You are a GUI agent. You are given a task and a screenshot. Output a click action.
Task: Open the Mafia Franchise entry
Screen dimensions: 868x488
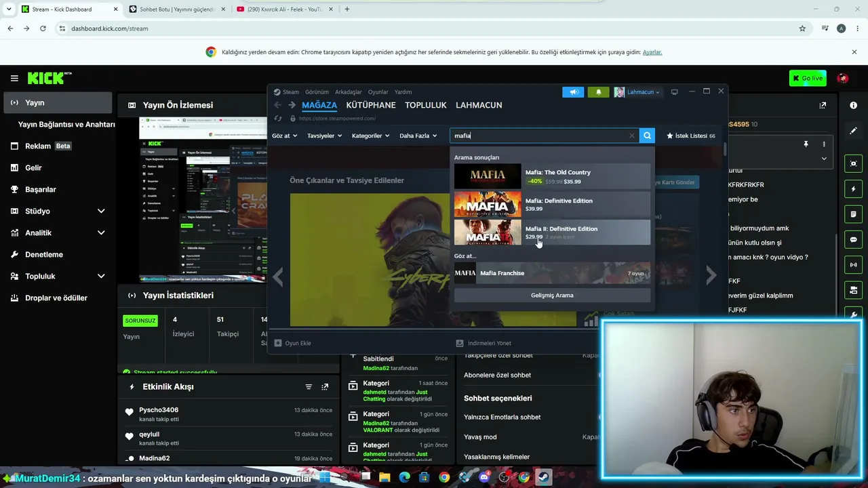552,273
